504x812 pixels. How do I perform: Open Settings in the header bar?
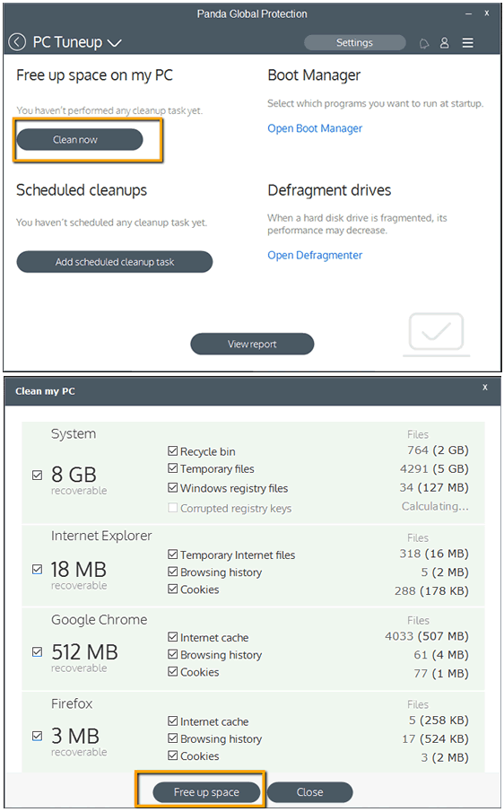[354, 42]
